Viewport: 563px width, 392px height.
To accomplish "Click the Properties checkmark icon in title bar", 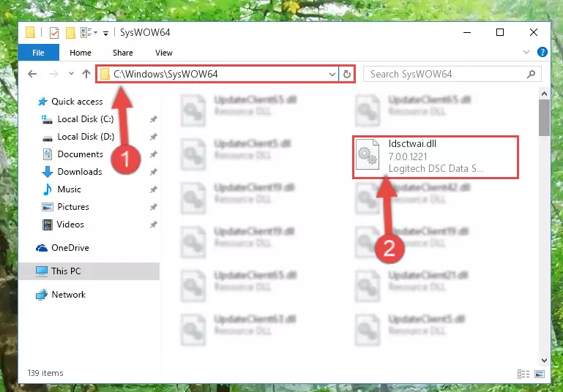I will (x=54, y=33).
